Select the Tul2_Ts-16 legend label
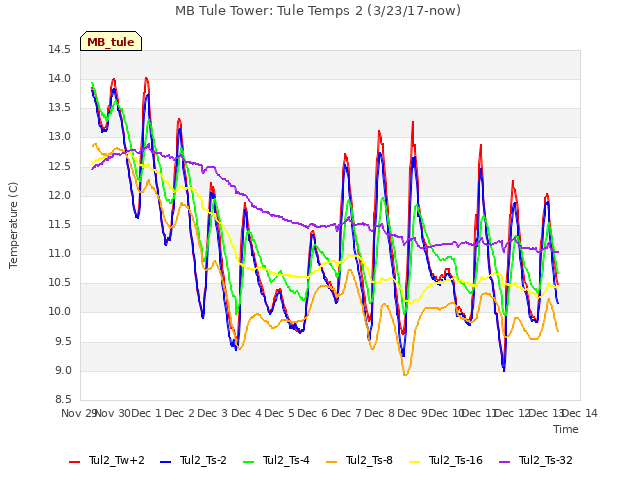This screenshot has width=640, height=480. click(x=456, y=460)
